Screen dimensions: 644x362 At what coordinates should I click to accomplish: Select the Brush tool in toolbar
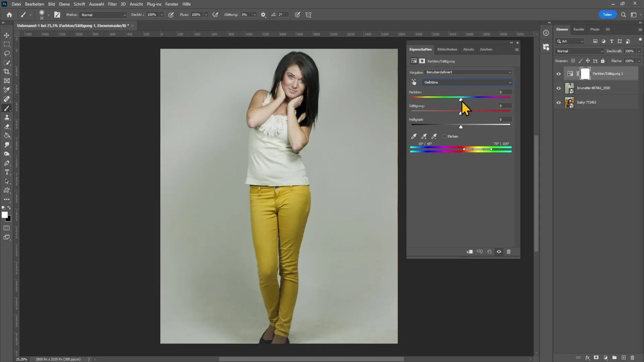click(x=7, y=109)
